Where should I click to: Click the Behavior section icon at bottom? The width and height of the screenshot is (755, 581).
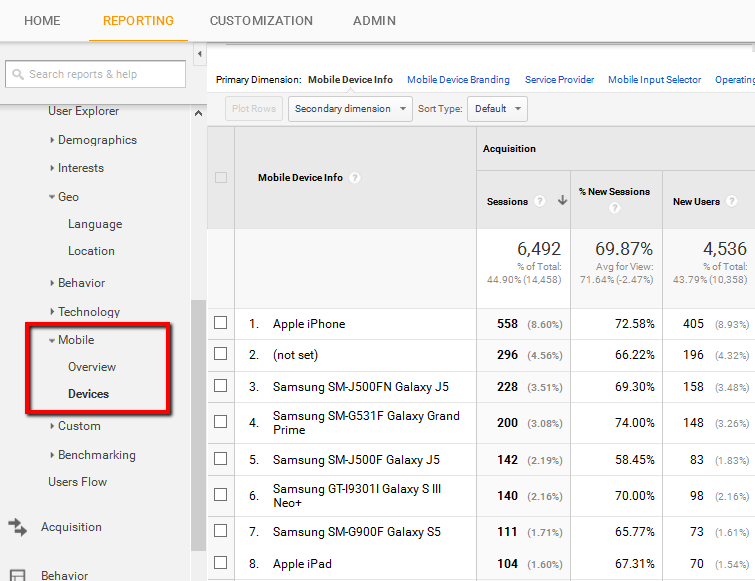(18, 575)
